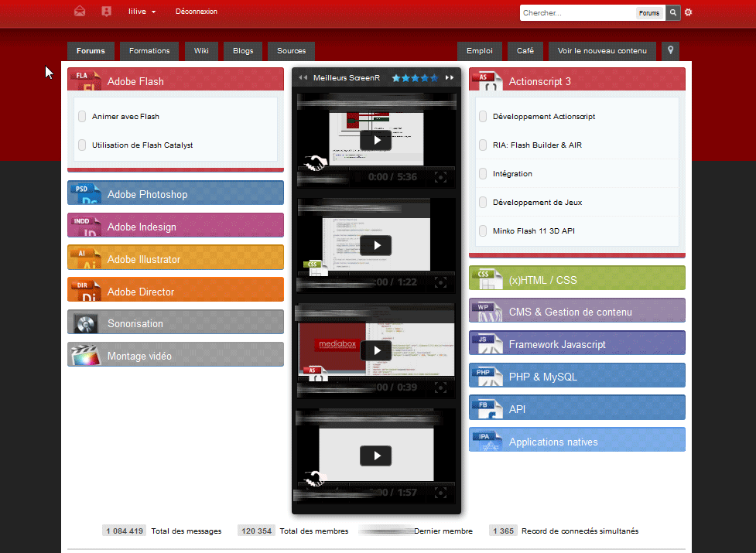Image resolution: width=756 pixels, height=553 pixels.
Task: Open Développement Actionscript forum
Action: [544, 117]
